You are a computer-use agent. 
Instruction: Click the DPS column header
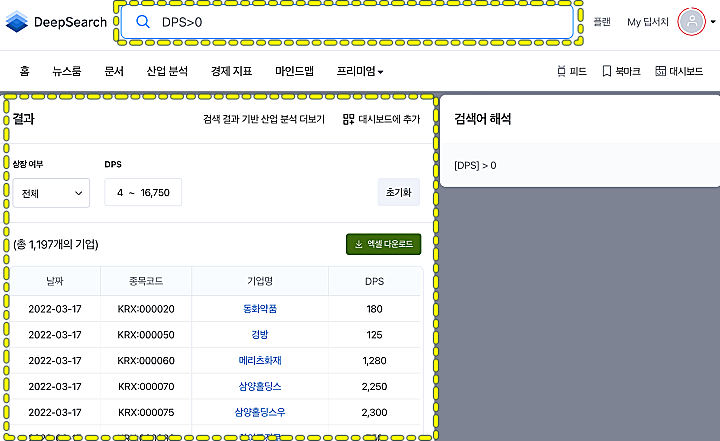pyautogui.click(x=374, y=281)
